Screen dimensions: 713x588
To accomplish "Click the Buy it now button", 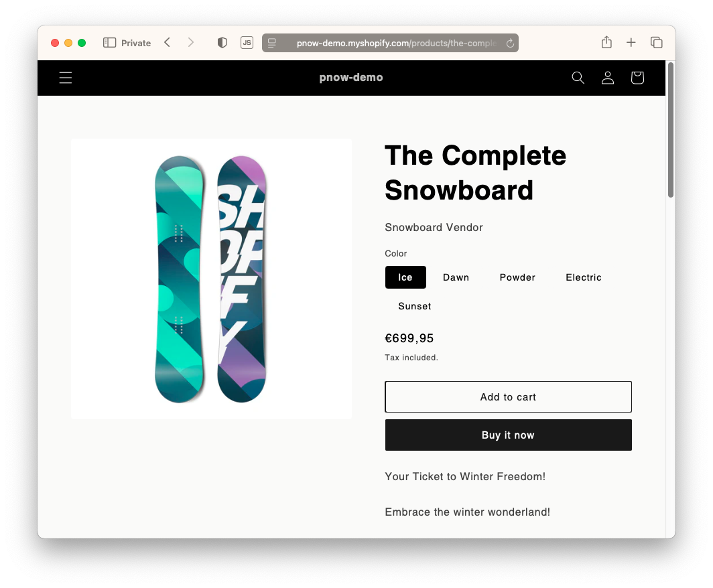I will coord(508,435).
